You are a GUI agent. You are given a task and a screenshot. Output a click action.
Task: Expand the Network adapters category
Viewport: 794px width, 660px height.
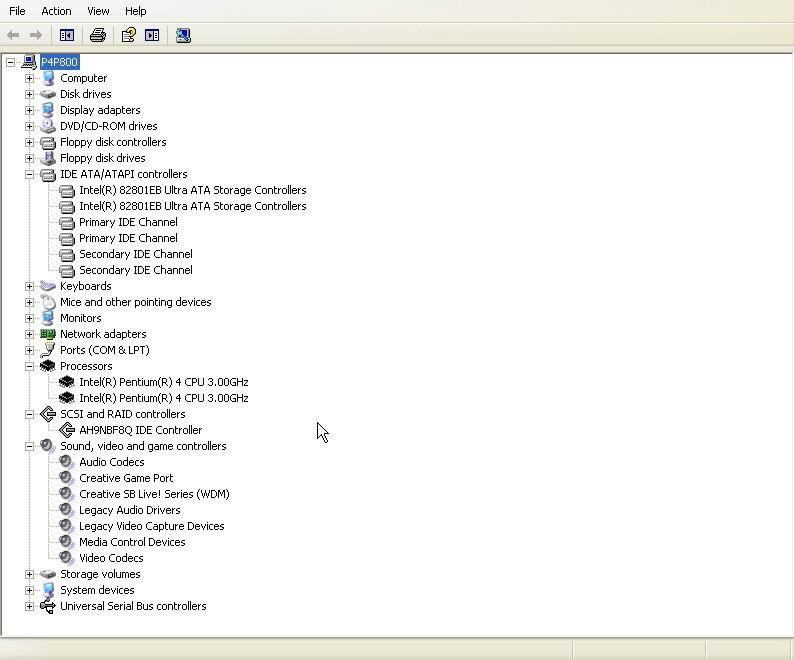click(x=29, y=334)
